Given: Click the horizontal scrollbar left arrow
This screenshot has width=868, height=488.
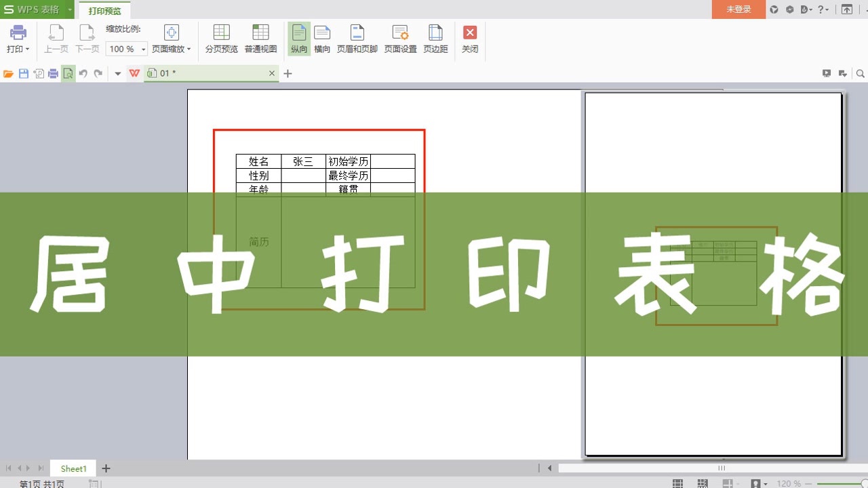Looking at the screenshot, I should [x=549, y=468].
